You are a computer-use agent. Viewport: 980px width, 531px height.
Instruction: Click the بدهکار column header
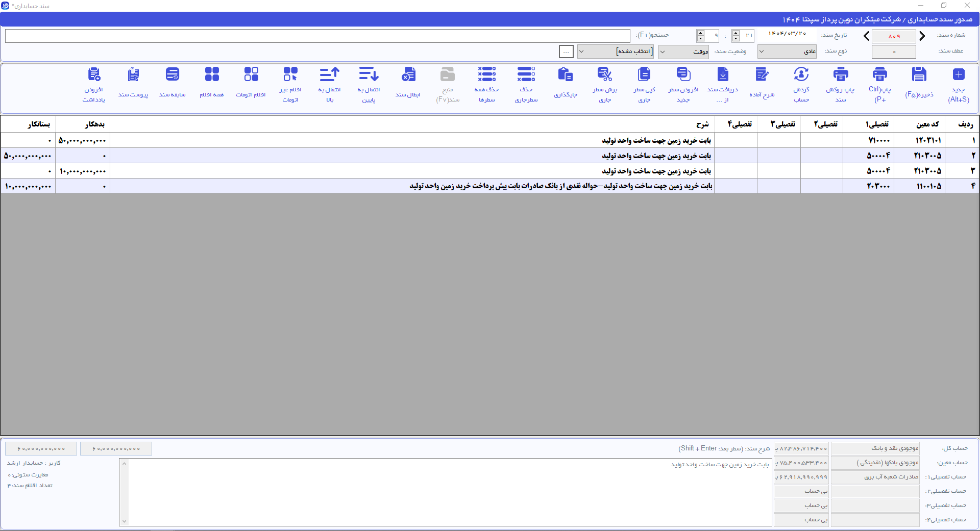(x=83, y=124)
